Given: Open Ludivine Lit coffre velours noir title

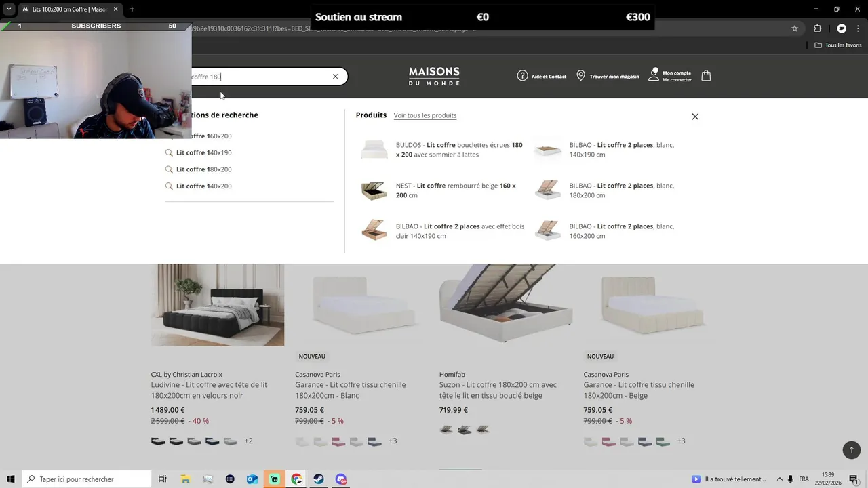Looking at the screenshot, I should [209, 390].
